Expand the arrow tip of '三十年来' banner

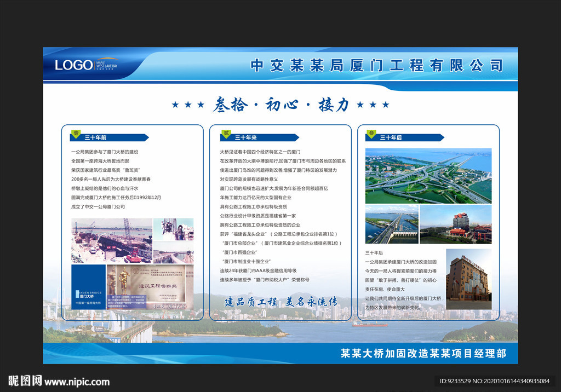pyautogui.click(x=299, y=137)
